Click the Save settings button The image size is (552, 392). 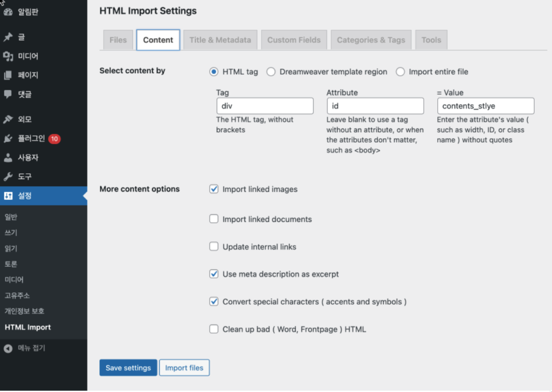tap(128, 368)
